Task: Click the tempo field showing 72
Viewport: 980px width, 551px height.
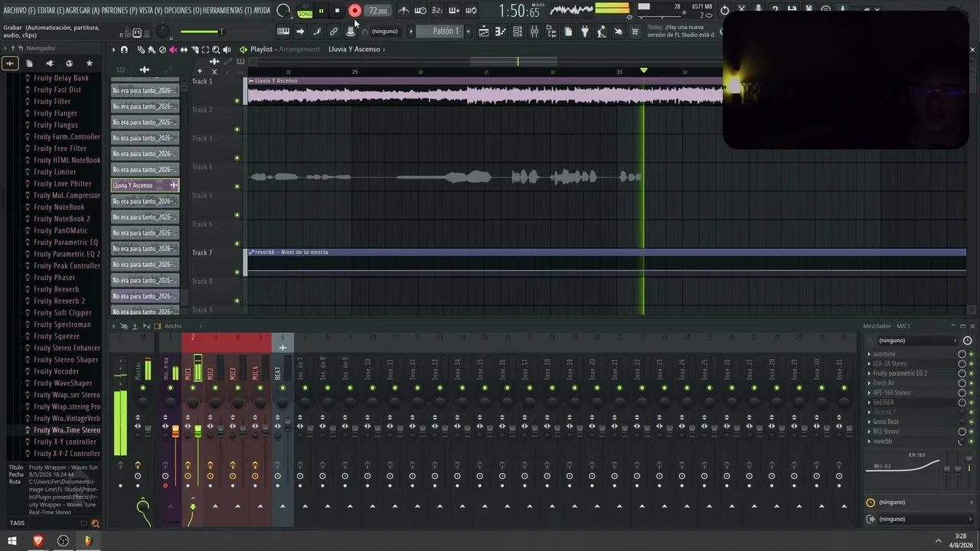Action: 378,11
